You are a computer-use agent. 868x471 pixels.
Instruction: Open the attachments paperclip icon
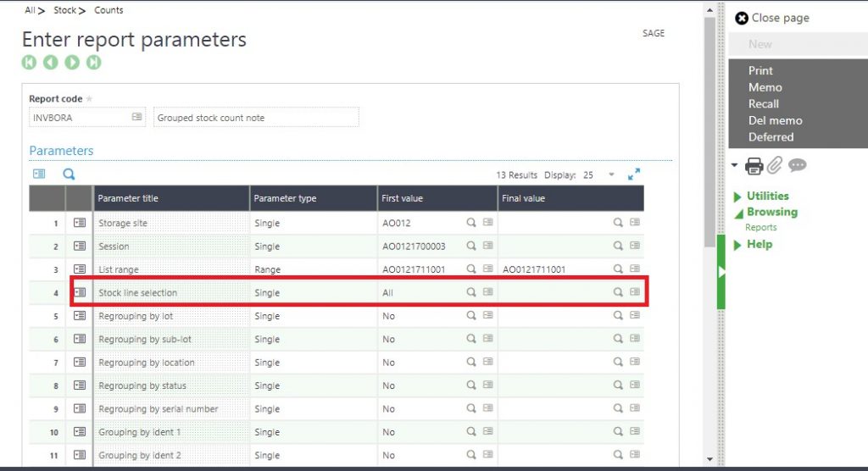click(775, 166)
